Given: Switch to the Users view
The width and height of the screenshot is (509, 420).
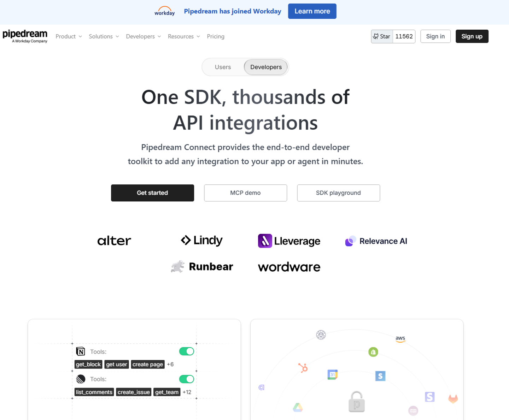Looking at the screenshot, I should [223, 67].
